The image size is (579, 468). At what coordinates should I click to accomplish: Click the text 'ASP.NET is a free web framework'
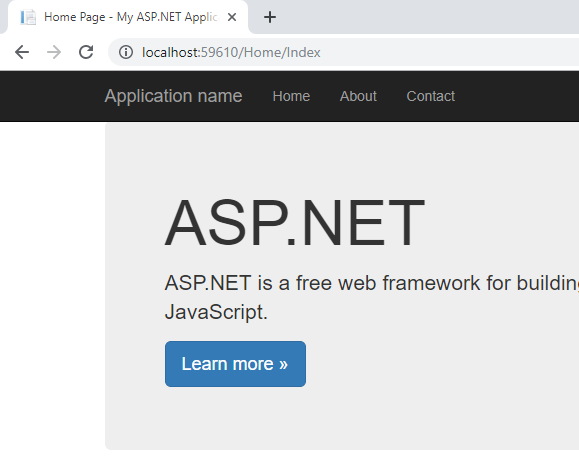tap(322, 283)
